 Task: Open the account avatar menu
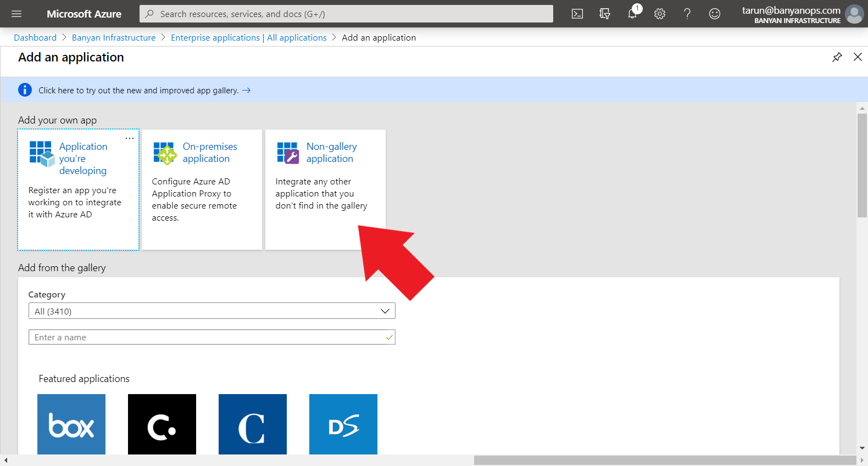click(854, 14)
